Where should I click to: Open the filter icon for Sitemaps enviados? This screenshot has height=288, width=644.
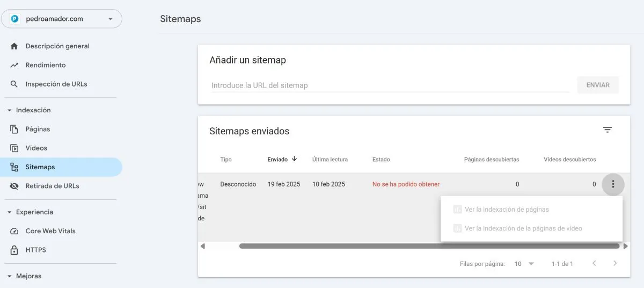pos(607,130)
